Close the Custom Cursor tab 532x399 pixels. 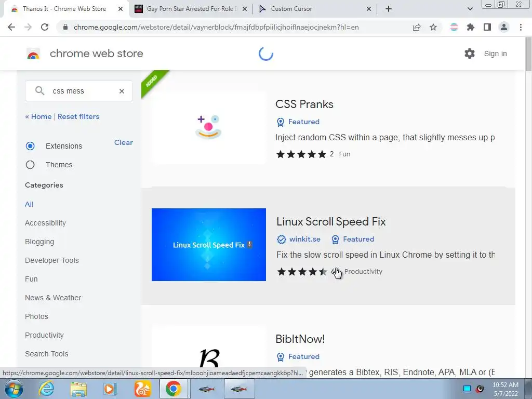coord(369,9)
